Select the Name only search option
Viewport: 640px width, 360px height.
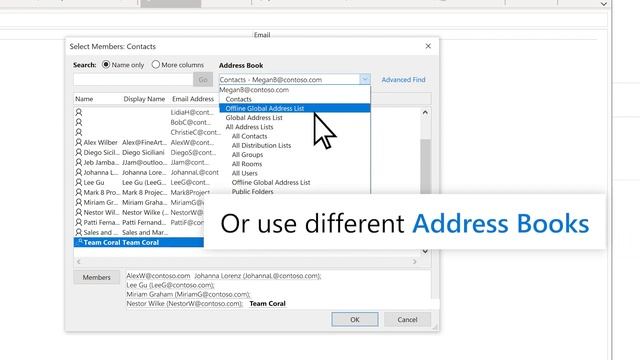pos(123,65)
